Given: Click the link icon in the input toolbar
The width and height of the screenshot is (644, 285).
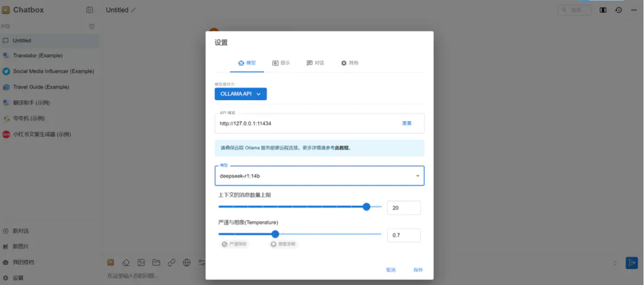Looking at the screenshot, I should click(172, 262).
